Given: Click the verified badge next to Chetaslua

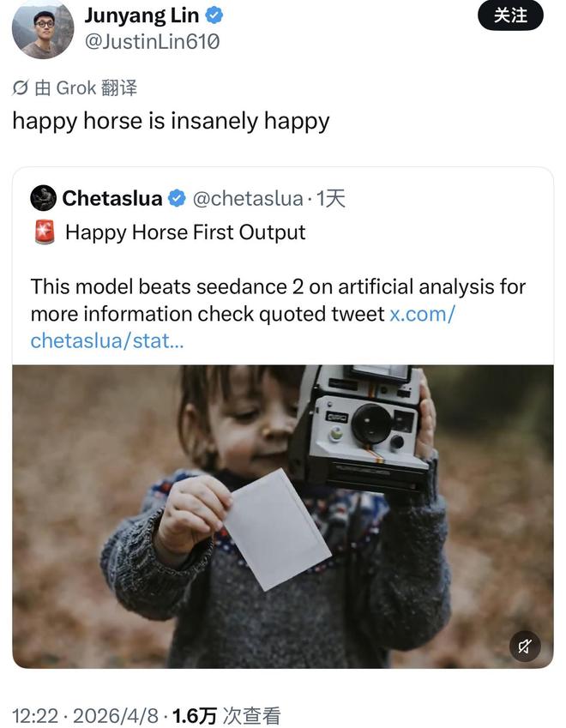Looking at the screenshot, I should click(177, 199).
